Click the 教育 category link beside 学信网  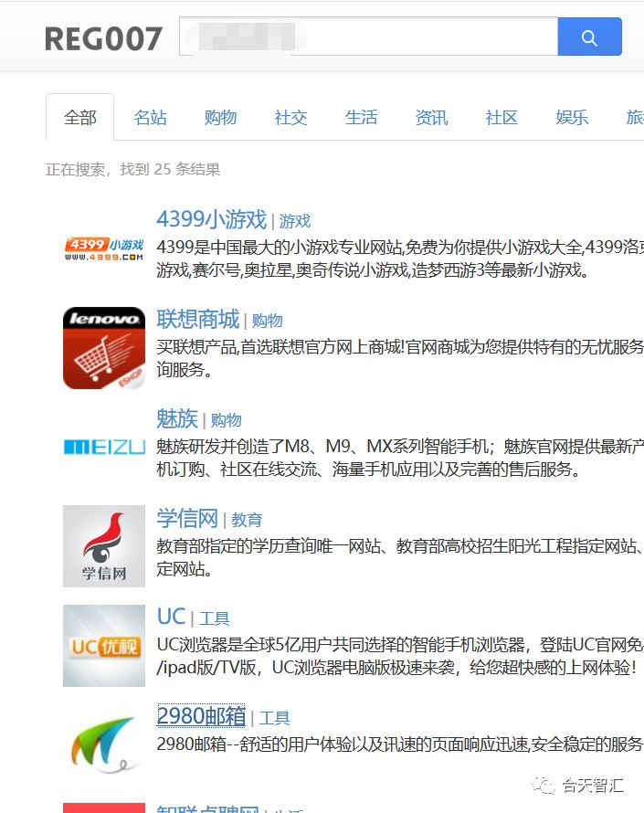[x=247, y=520]
